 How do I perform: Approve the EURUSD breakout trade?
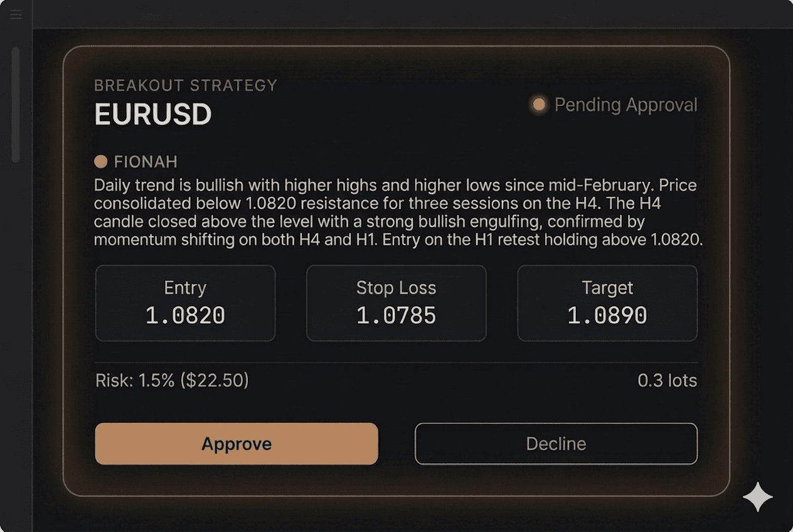pyautogui.click(x=236, y=444)
